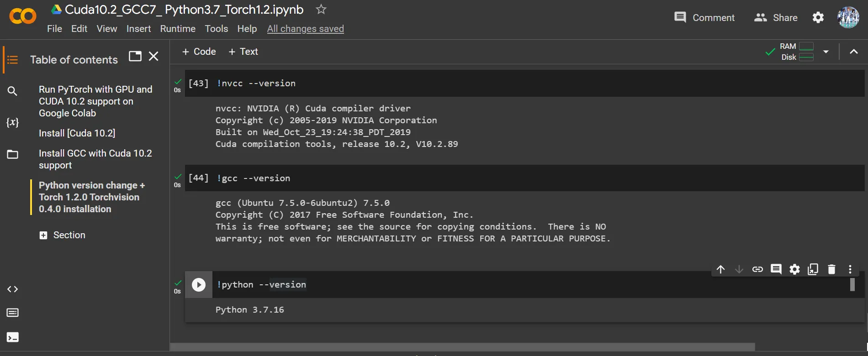Open the Files folder sidebar icon

(12, 154)
